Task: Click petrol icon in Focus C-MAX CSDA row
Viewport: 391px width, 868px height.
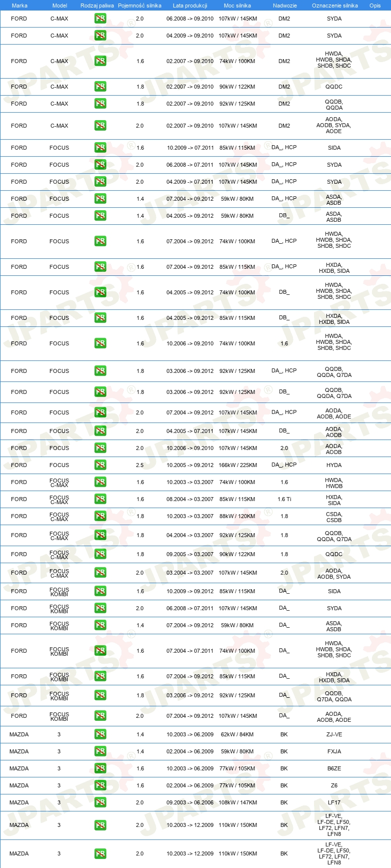Action: coord(100,516)
